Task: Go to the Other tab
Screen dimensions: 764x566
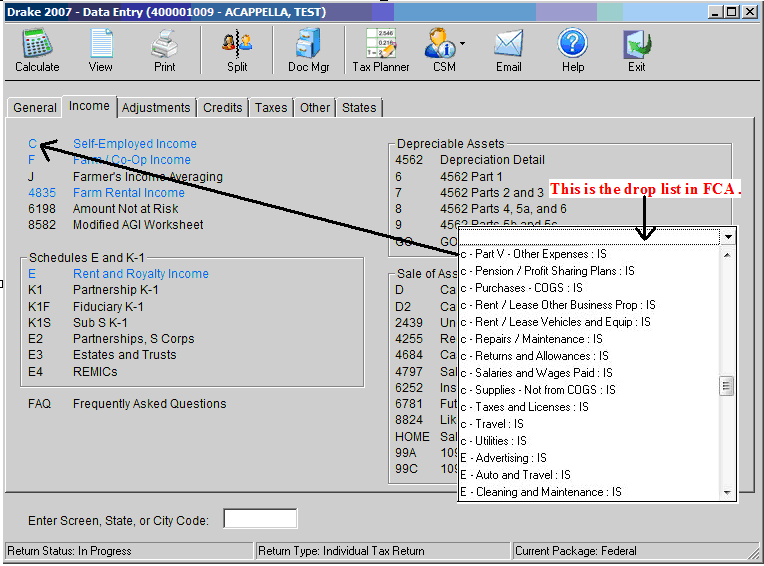Action: point(315,108)
